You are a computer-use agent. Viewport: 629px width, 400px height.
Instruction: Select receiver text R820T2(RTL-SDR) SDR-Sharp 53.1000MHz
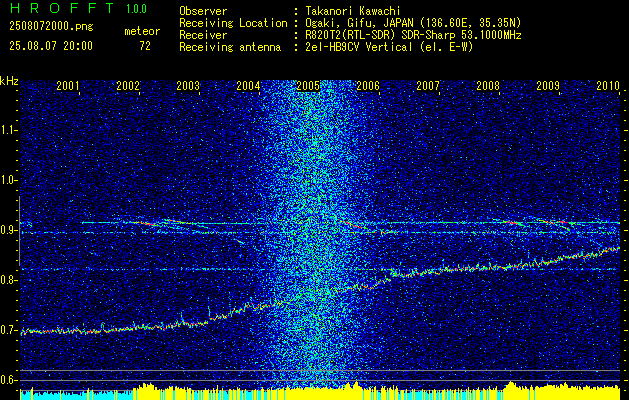413,35
